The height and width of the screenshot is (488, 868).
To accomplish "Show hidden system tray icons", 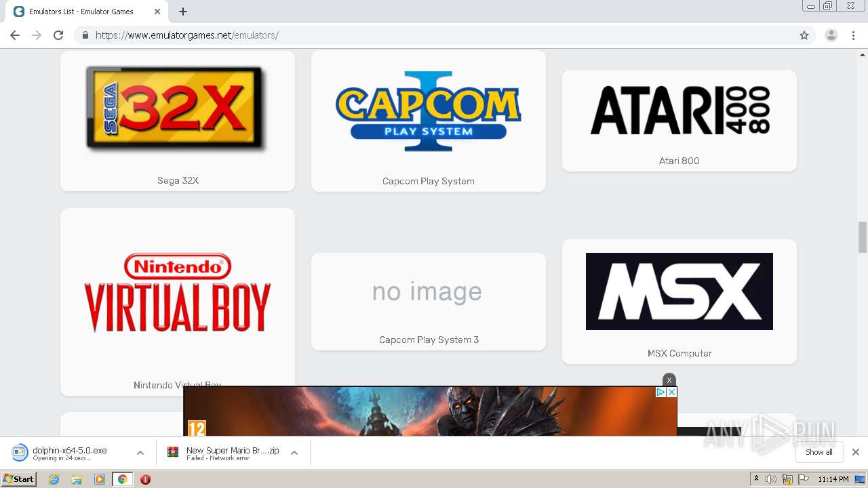I will pyautogui.click(x=756, y=479).
